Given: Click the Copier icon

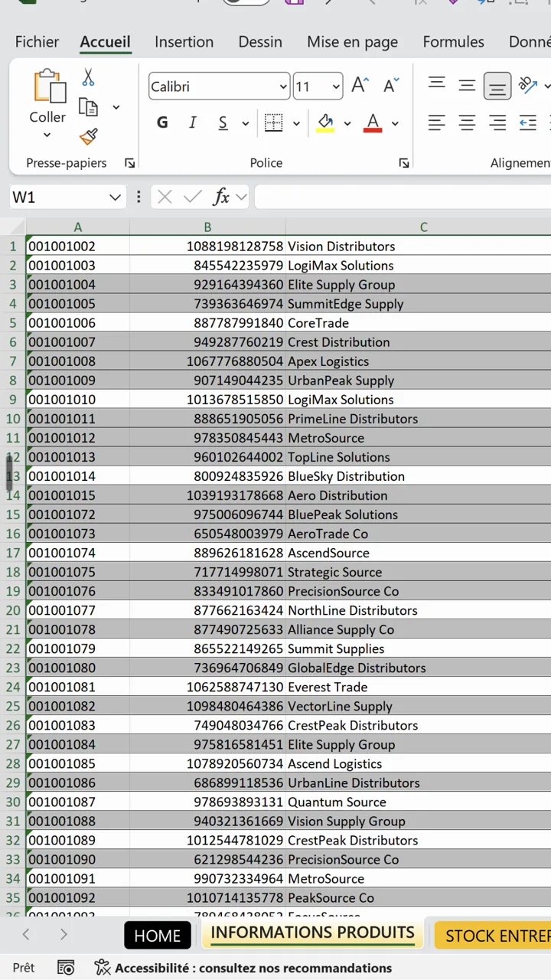Looking at the screenshot, I should pos(88,107).
